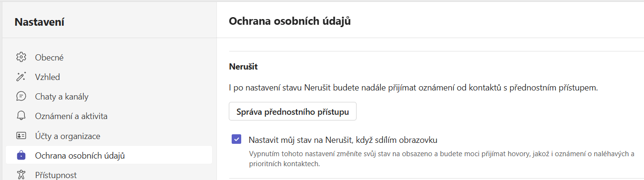Open Oznámení a aktivita text label
The image size is (644, 180).
pyautogui.click(x=71, y=116)
